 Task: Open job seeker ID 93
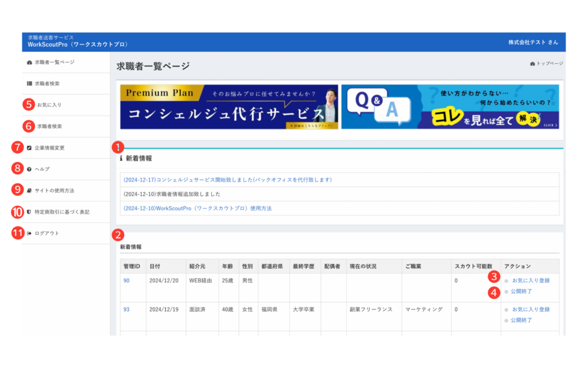pos(126,309)
